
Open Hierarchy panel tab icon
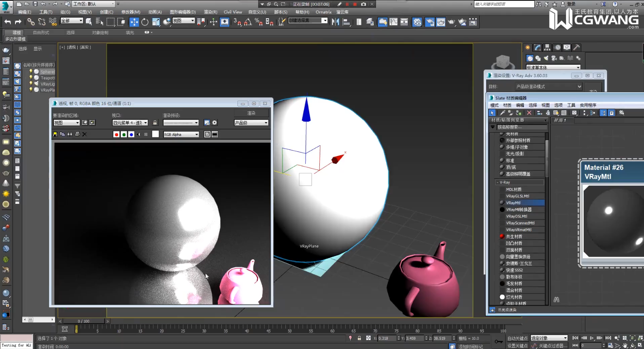547,47
